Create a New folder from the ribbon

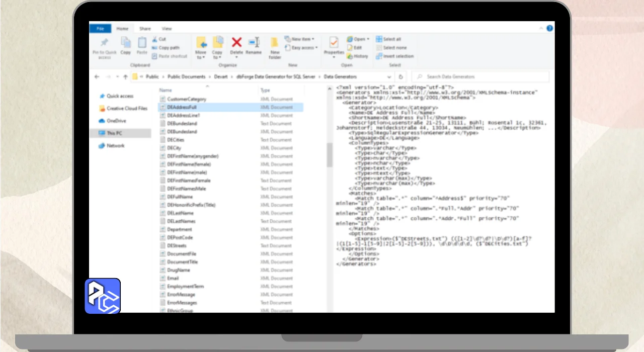(275, 48)
